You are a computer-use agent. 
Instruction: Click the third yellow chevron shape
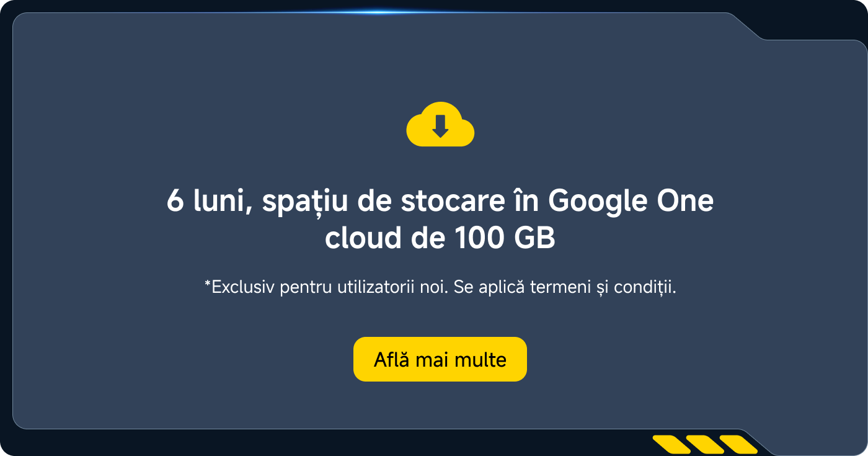point(738,444)
